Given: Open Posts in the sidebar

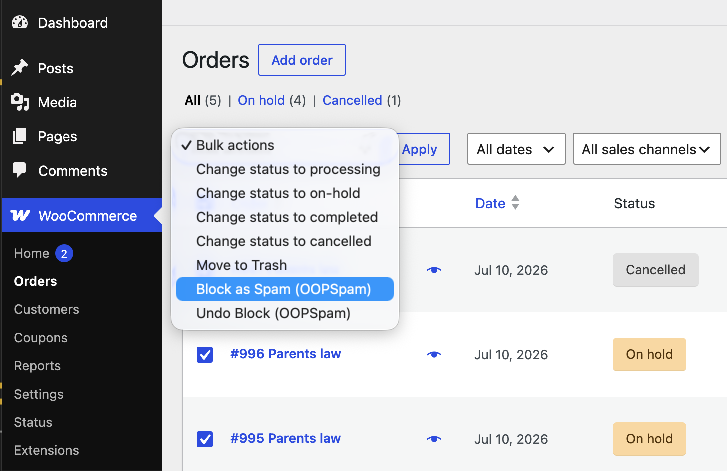Looking at the screenshot, I should [x=56, y=68].
